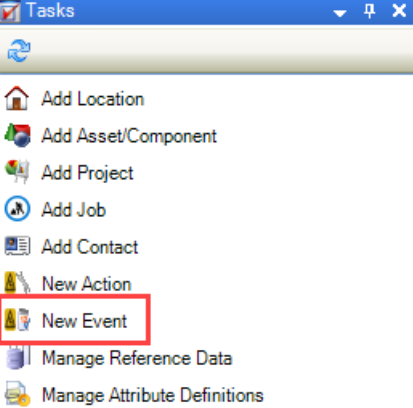Toggle the pin to auto-hide Tasks panel
Screen dimensions: 413x408
point(369,11)
